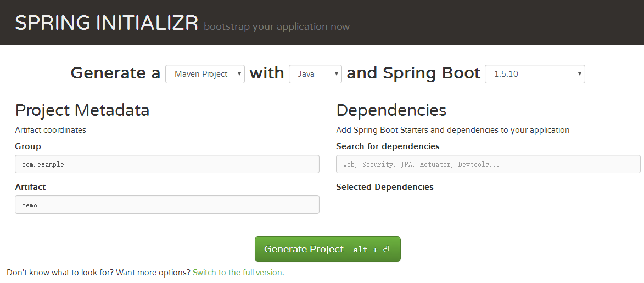The width and height of the screenshot is (644, 283).
Task: Select the Project Metadata heading
Action: click(x=82, y=110)
